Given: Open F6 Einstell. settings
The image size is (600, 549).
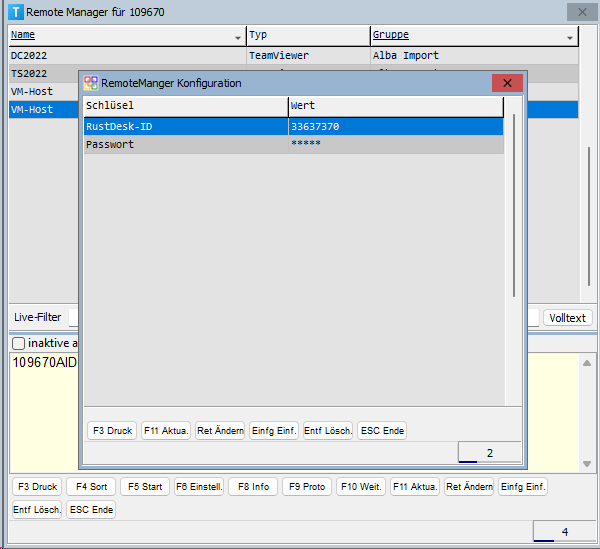Looking at the screenshot, I should pos(199,487).
